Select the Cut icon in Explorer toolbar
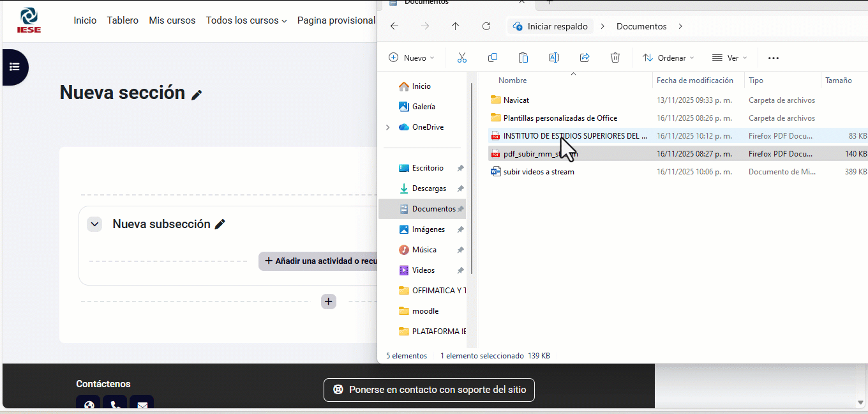The height and width of the screenshot is (414, 868). 462,57
